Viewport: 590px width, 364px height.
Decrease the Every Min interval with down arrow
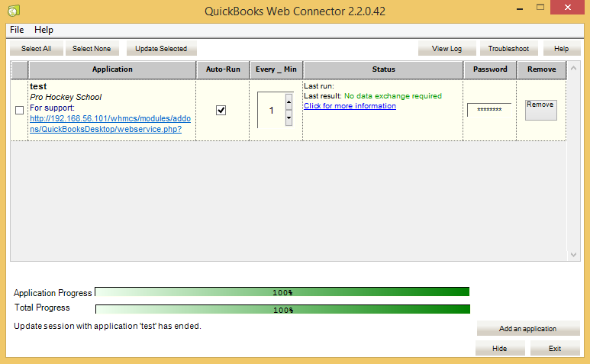click(x=289, y=118)
